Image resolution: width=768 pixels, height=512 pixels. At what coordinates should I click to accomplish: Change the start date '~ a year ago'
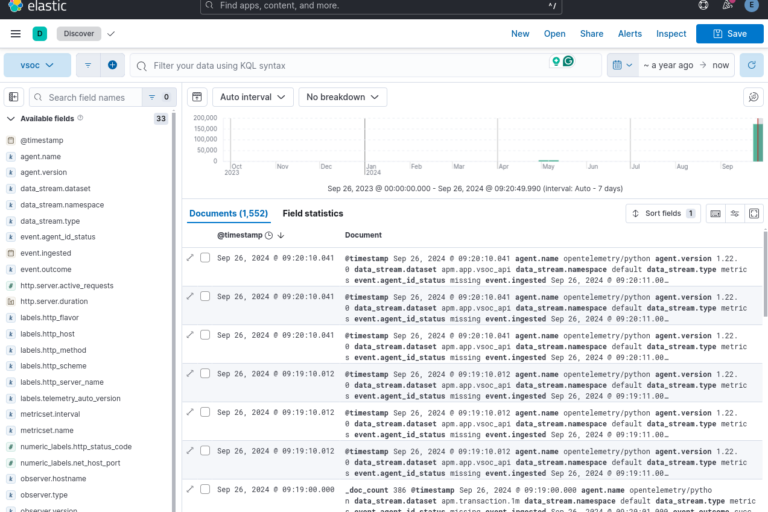(x=668, y=65)
